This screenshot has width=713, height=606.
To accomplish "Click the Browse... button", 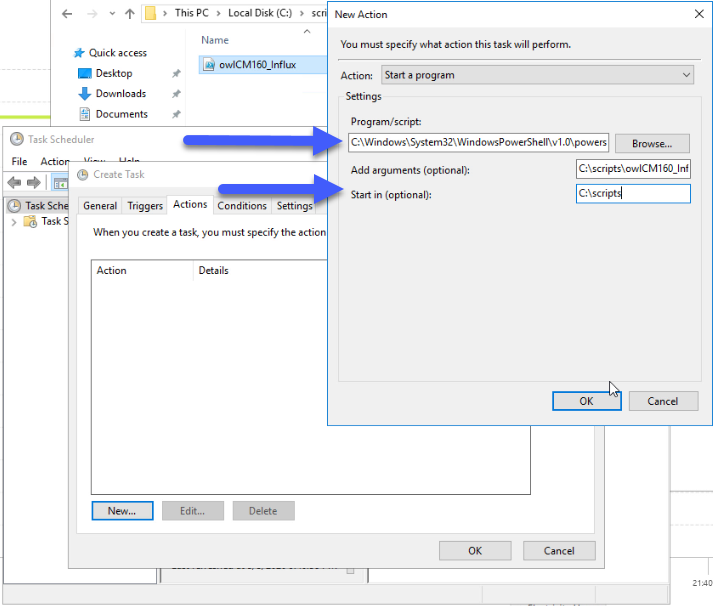I will point(652,144).
